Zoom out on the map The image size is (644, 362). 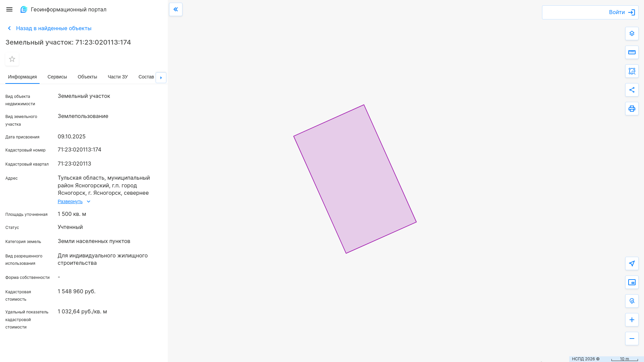click(632, 339)
